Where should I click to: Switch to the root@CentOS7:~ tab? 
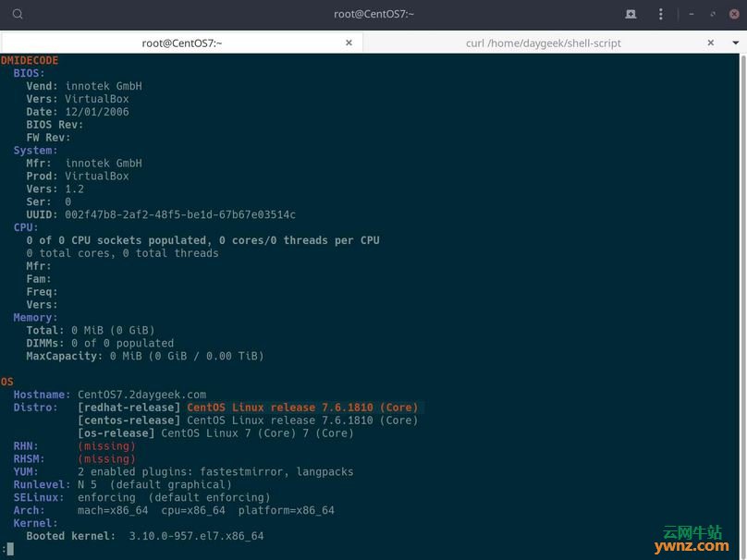point(181,43)
